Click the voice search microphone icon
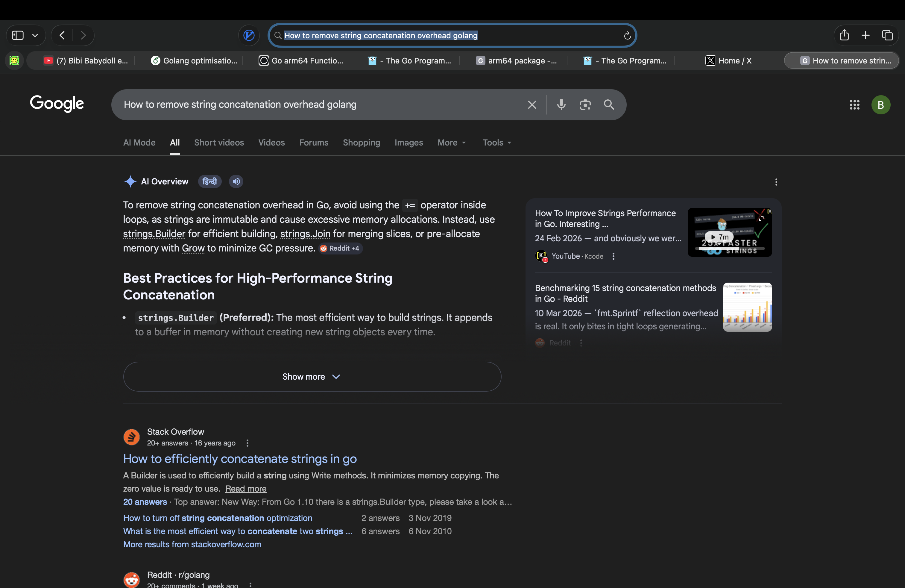Viewport: 905px width, 588px height. tap(561, 104)
